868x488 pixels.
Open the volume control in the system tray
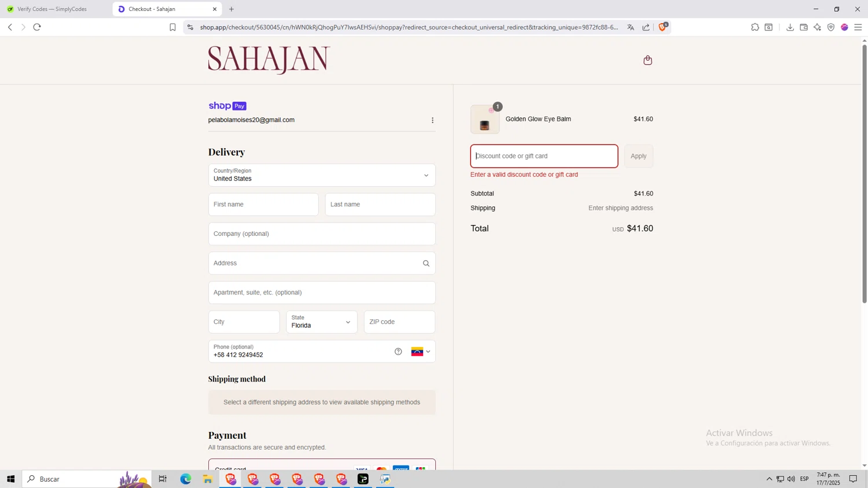[x=791, y=479]
